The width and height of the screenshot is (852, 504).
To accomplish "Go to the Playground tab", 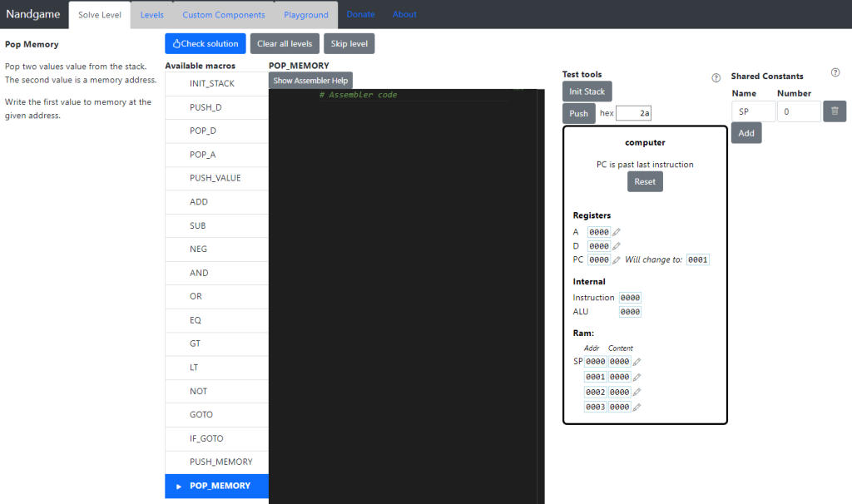I will (305, 15).
